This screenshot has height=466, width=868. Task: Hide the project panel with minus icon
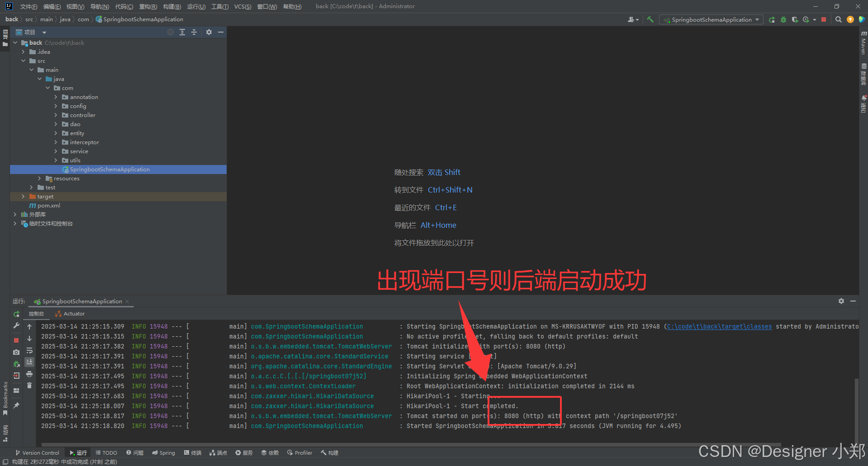point(221,32)
